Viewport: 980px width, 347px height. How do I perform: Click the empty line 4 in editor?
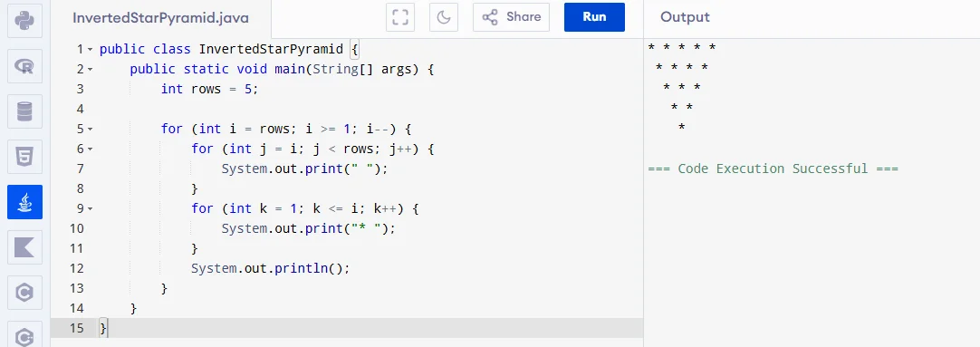[370, 109]
